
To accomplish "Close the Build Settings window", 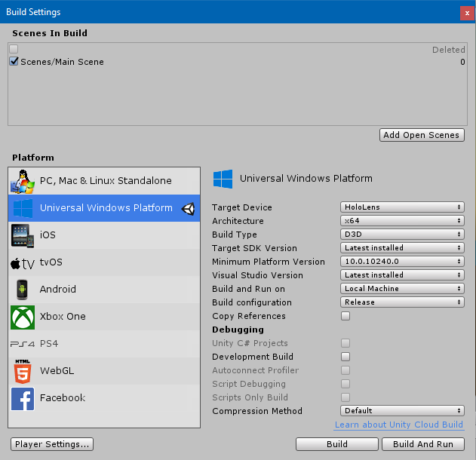I will click(x=467, y=13).
